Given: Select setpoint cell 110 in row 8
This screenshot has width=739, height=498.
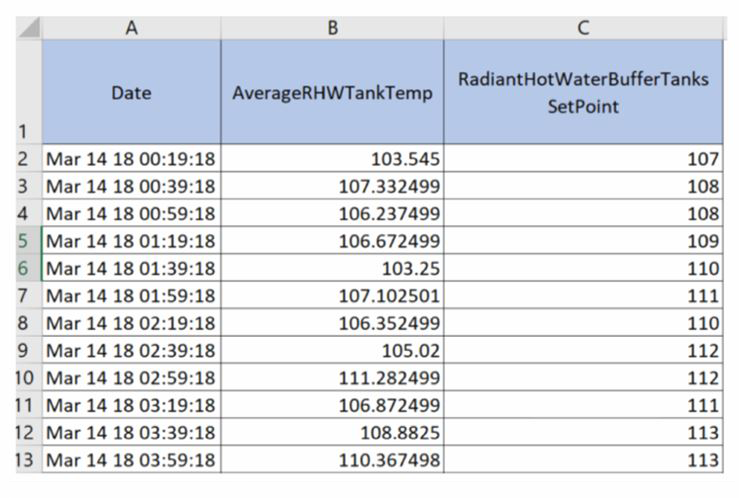Looking at the screenshot, I should pos(583,322).
